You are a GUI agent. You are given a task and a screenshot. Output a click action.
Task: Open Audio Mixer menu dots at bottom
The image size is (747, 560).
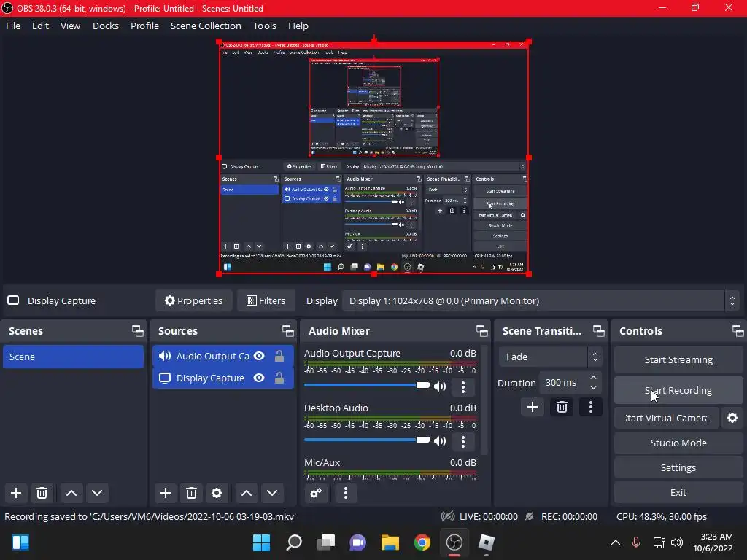(x=346, y=493)
